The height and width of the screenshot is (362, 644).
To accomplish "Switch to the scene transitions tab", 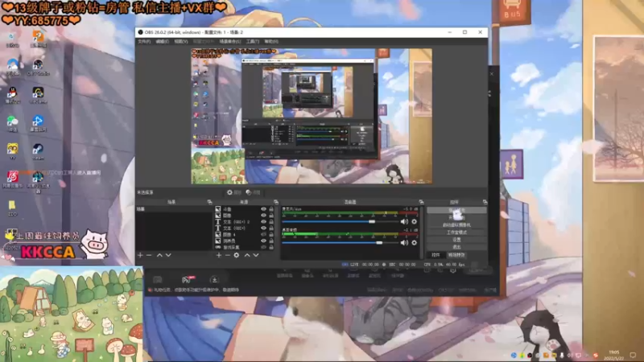I will tap(456, 255).
